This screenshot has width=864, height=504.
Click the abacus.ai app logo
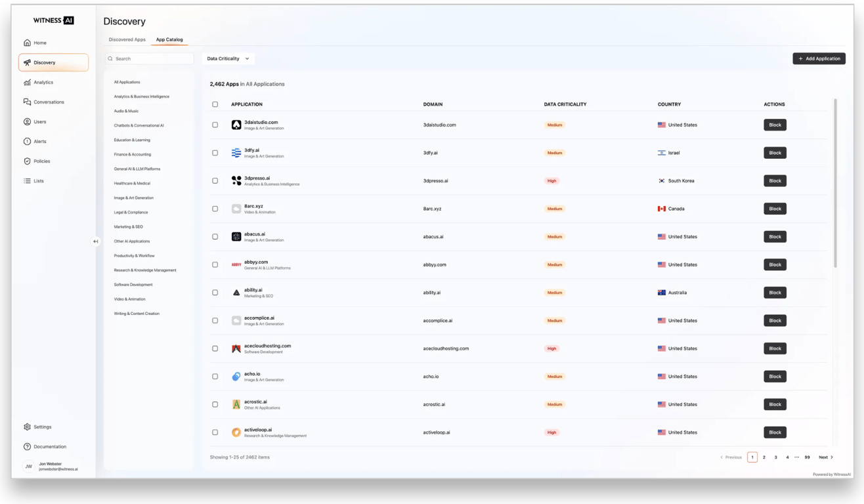click(236, 237)
